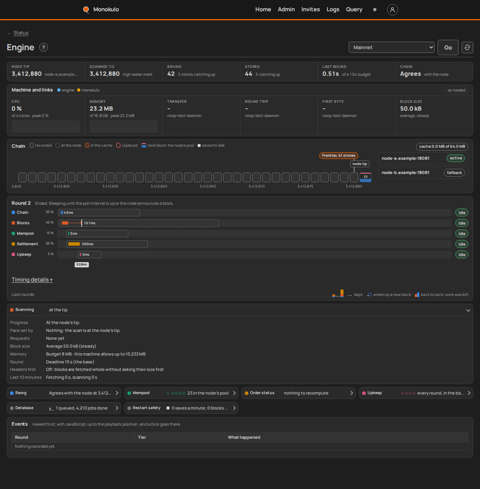Go back via the Status link
480x489 pixels.
[21, 33]
